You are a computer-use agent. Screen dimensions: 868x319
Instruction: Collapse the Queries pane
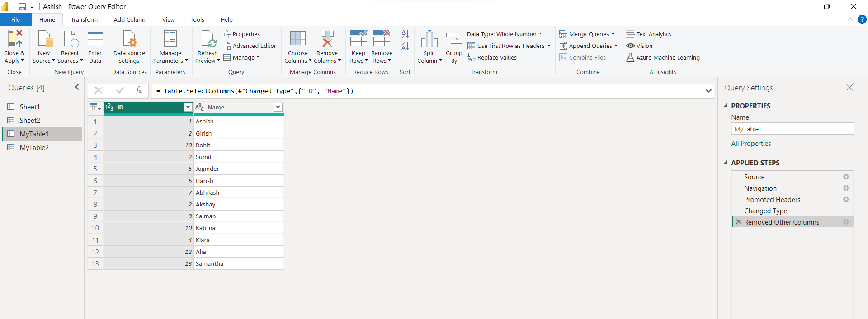click(x=77, y=87)
